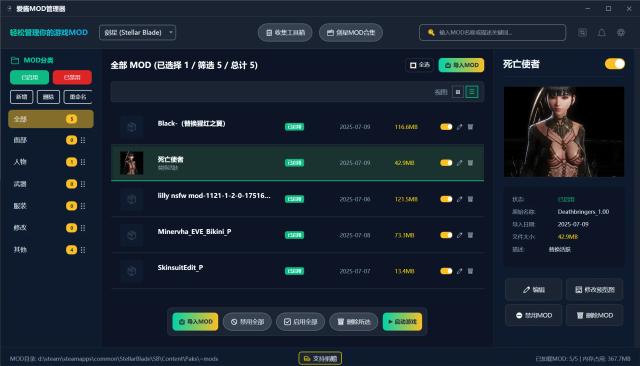The image size is (640, 366).
Task: Tick the select-all checkbox above the list
Action: 413,65
